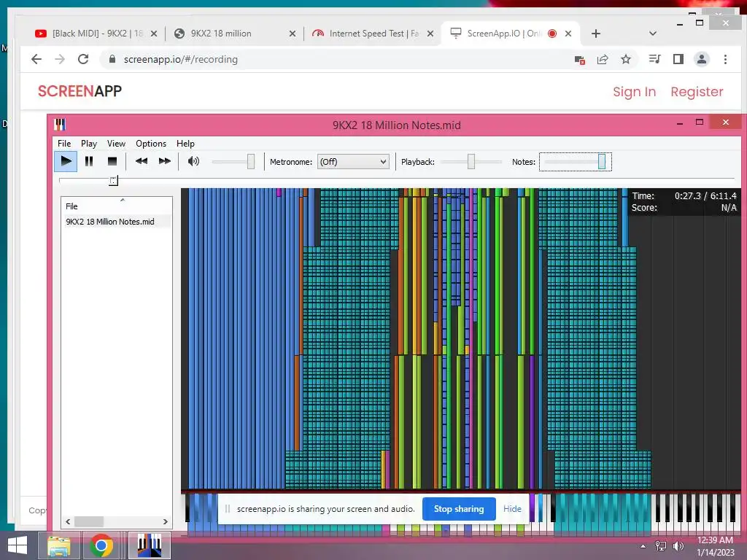Click the piano app icon in MIDI window title bar

click(x=60, y=125)
